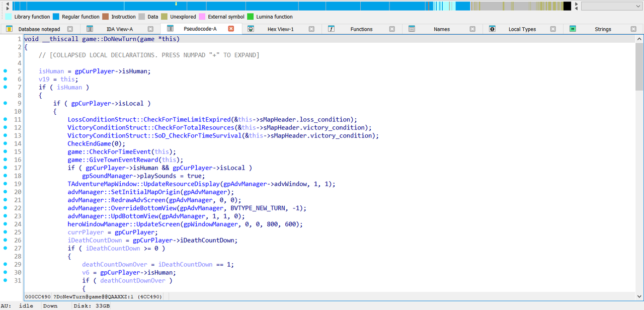Open the Local Types tab
Screen dimensions: 644x310
coord(522,29)
